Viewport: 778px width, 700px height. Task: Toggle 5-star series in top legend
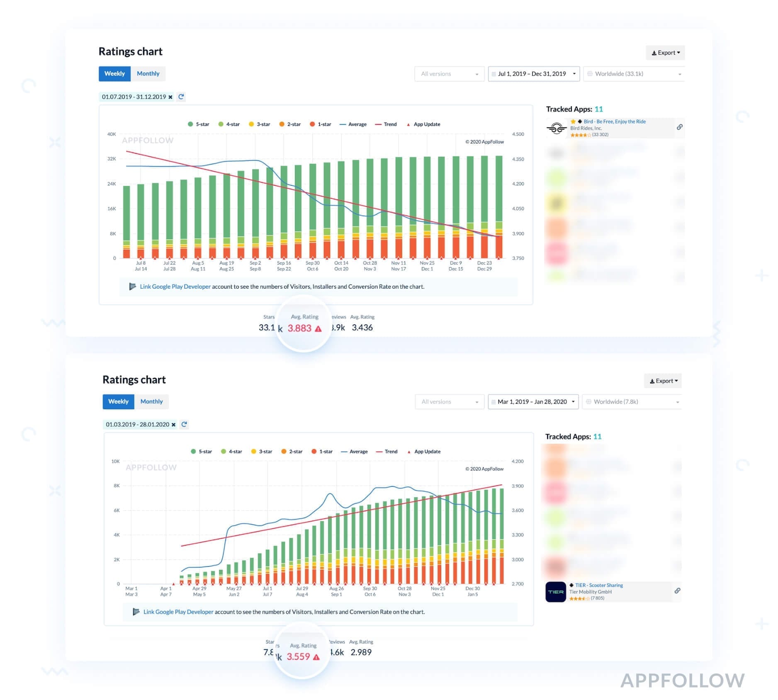(198, 124)
